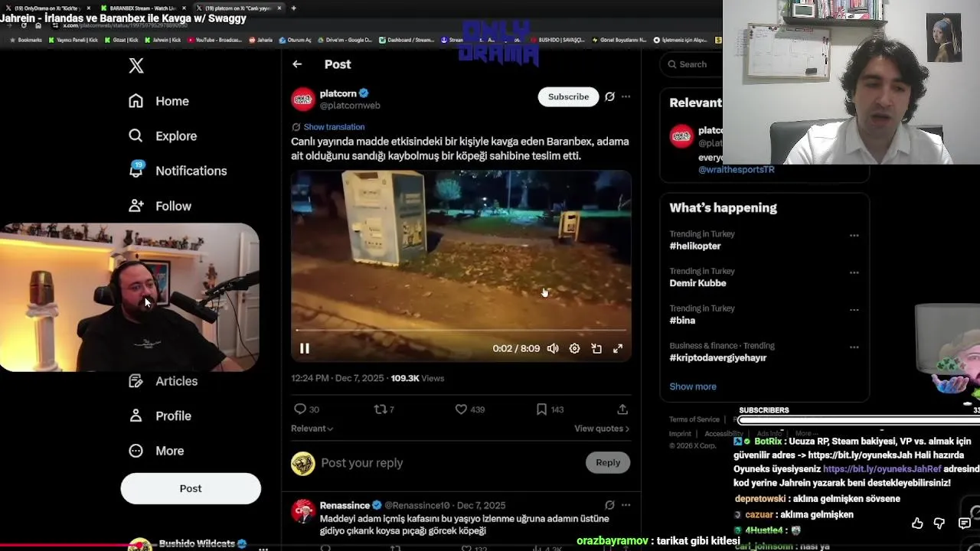Pause the playing video
980x551 pixels.
coord(305,348)
